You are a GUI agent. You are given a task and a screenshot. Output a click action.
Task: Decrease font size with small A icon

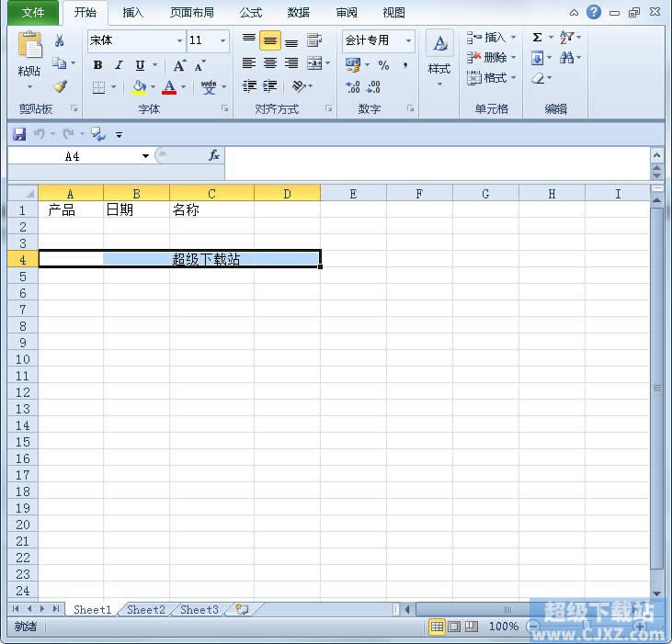199,65
